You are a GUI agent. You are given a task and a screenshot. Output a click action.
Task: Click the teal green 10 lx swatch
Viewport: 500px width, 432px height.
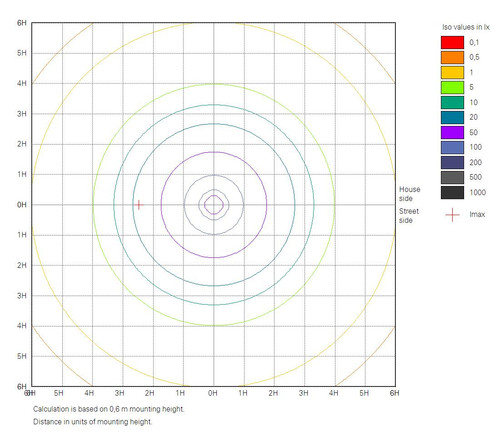(452, 102)
